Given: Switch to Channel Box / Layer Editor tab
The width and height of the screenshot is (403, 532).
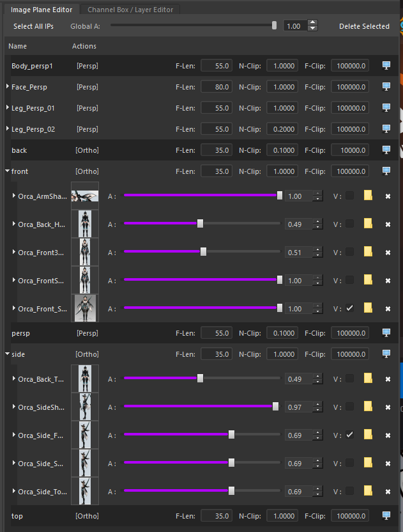Looking at the screenshot, I should tap(130, 10).
